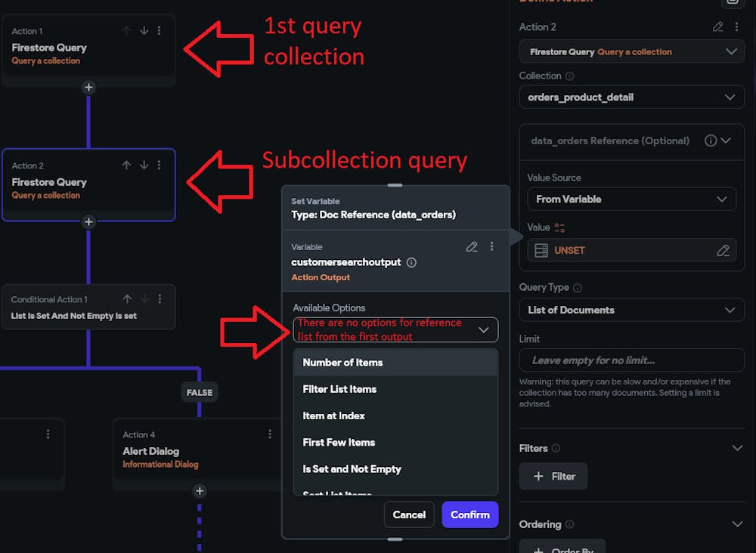Viewport: 756px width, 553px height.
Task: Click the Confirm button
Action: click(469, 514)
